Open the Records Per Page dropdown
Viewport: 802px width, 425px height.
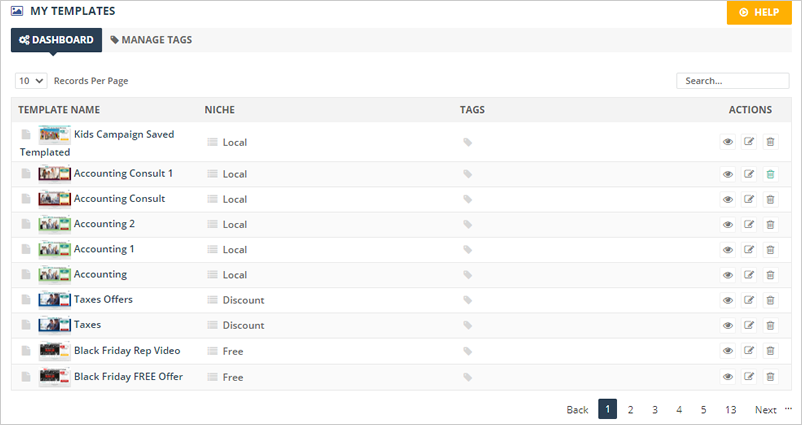pyautogui.click(x=31, y=81)
